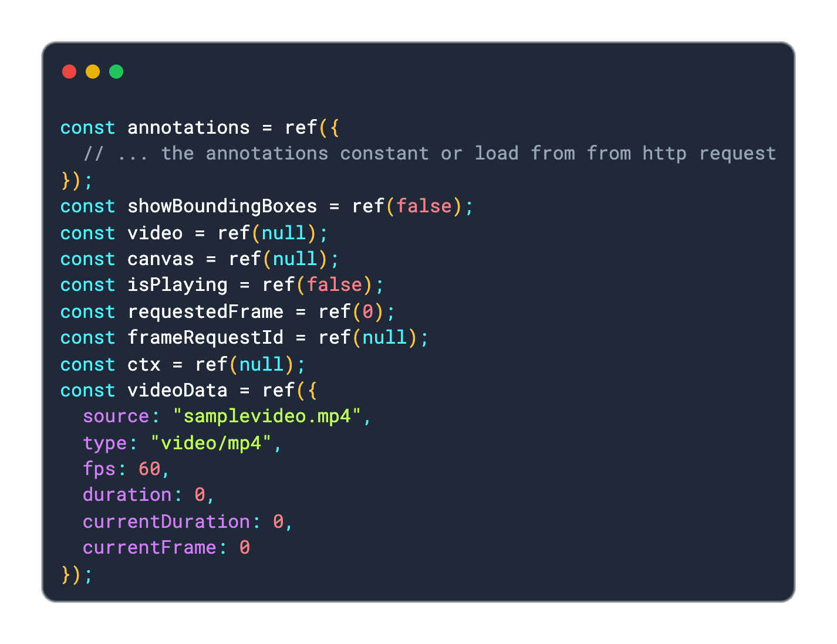
Task: Click the currentFrame property key
Action: tap(150, 547)
